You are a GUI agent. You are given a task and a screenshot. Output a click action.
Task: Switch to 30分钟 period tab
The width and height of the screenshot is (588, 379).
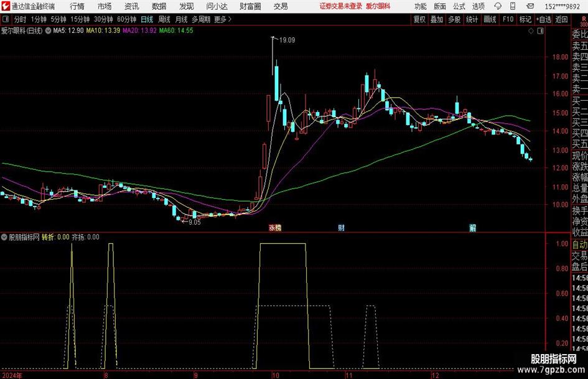click(103, 19)
